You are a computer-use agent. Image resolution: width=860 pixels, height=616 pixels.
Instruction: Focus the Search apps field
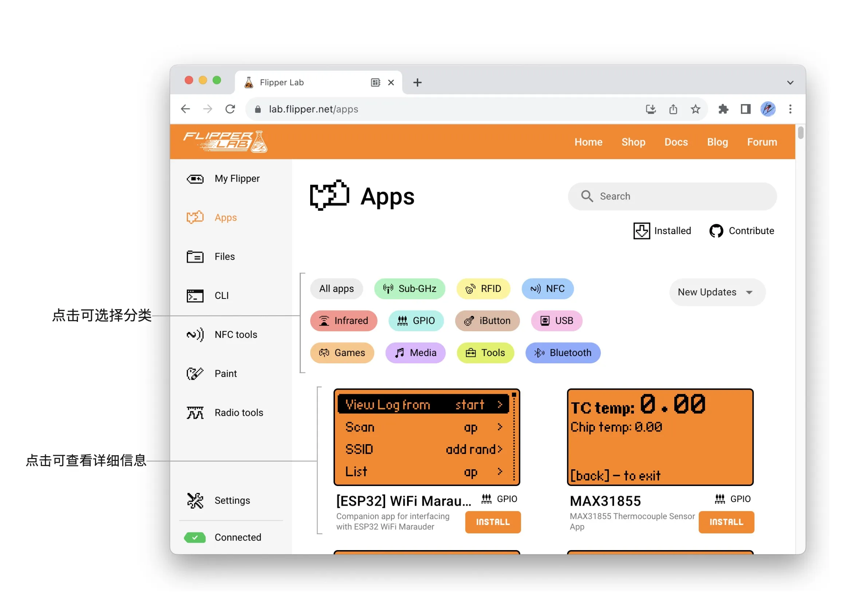click(672, 196)
